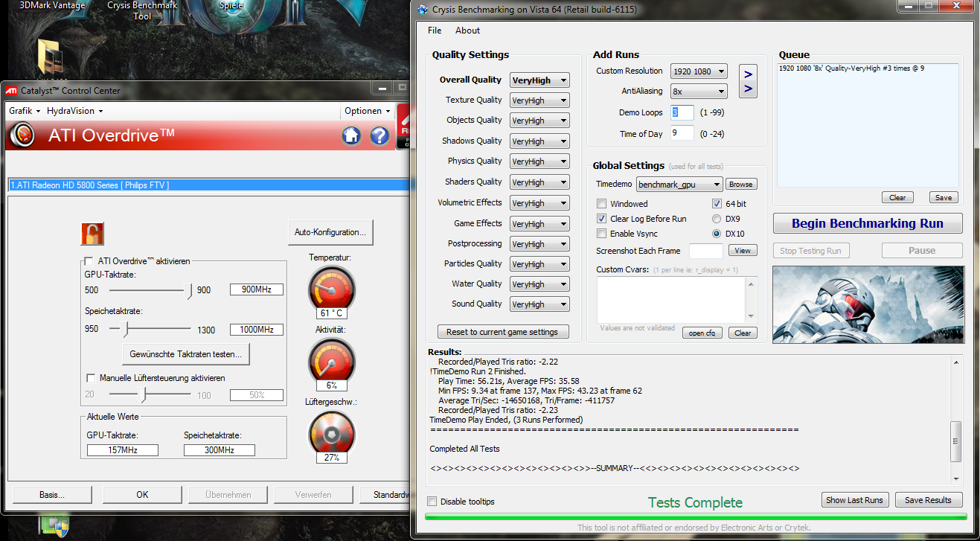Click the Catalyst home icon
980x541 pixels.
351,135
